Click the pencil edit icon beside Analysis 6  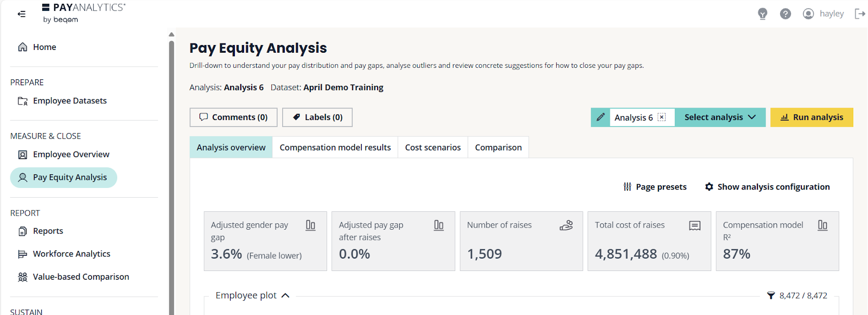click(x=601, y=117)
